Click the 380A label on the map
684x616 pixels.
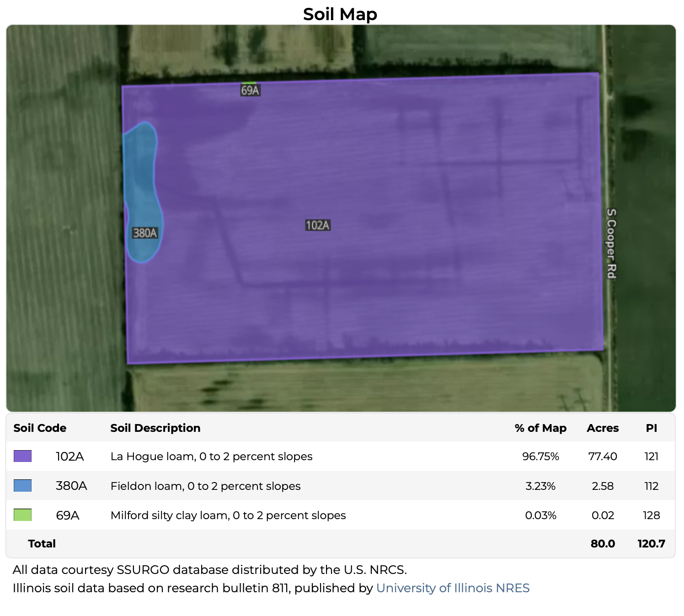pos(145,233)
